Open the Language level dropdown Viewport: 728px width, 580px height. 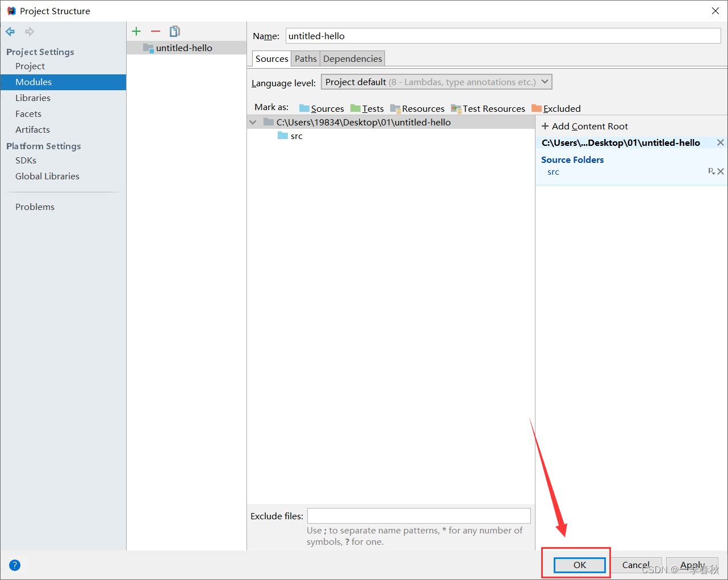tap(544, 81)
